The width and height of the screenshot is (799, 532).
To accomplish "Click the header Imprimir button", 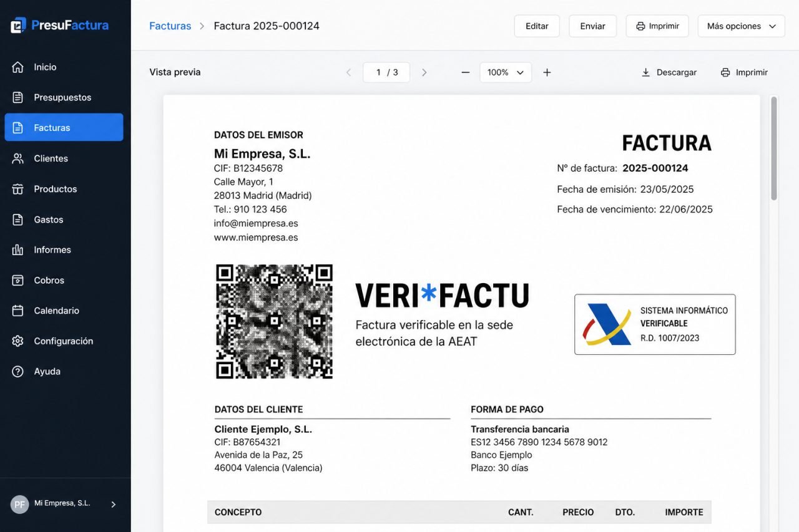I will pyautogui.click(x=657, y=26).
